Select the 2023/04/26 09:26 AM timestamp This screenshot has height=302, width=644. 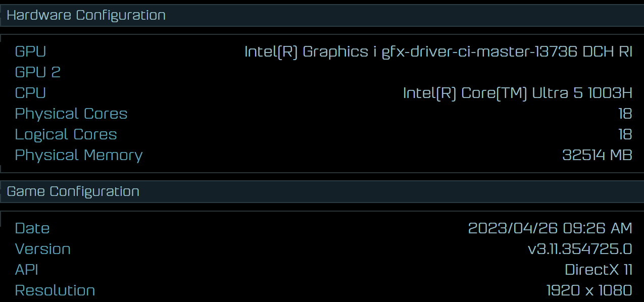click(x=550, y=228)
